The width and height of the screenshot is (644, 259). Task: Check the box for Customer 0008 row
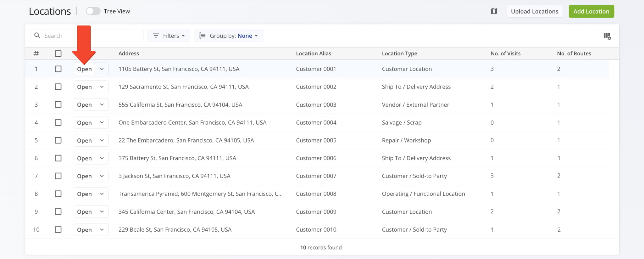(58, 194)
